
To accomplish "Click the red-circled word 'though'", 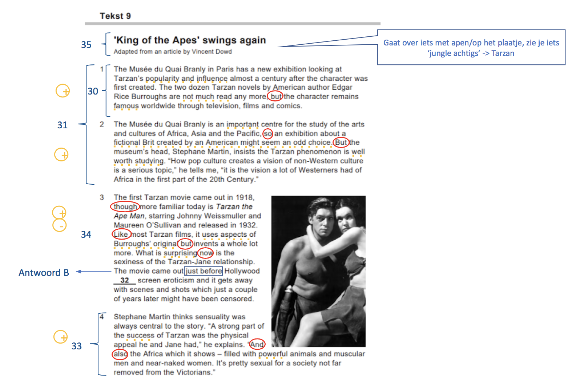I will pos(125,206).
